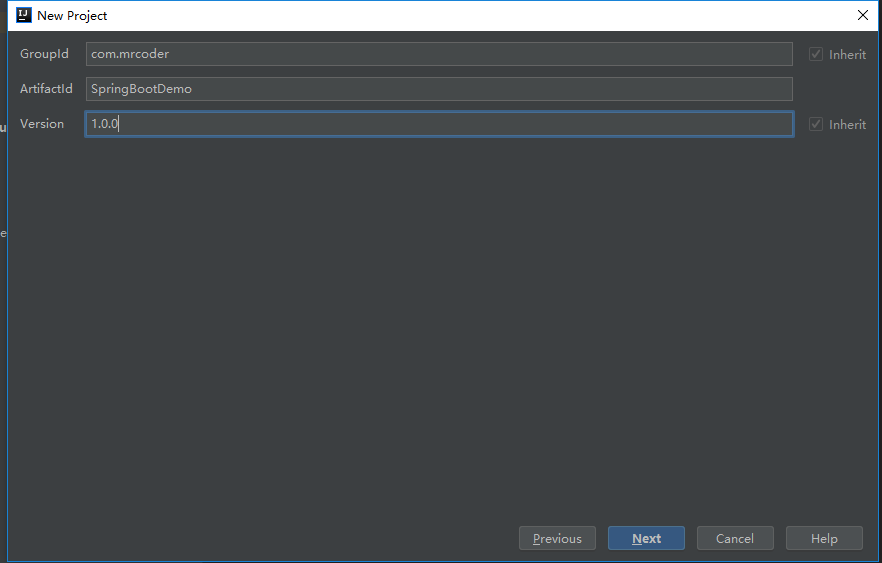Click the GroupId label text
882x563 pixels.
pos(44,54)
